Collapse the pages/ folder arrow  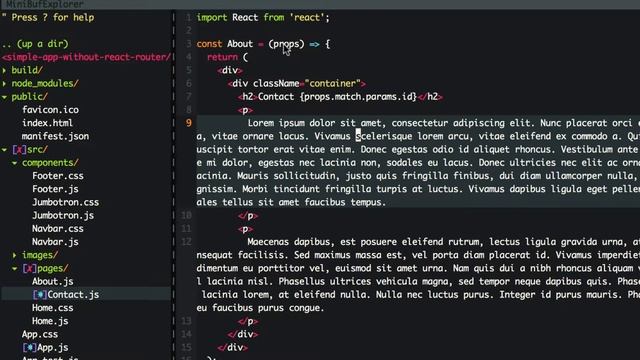tap(15, 269)
